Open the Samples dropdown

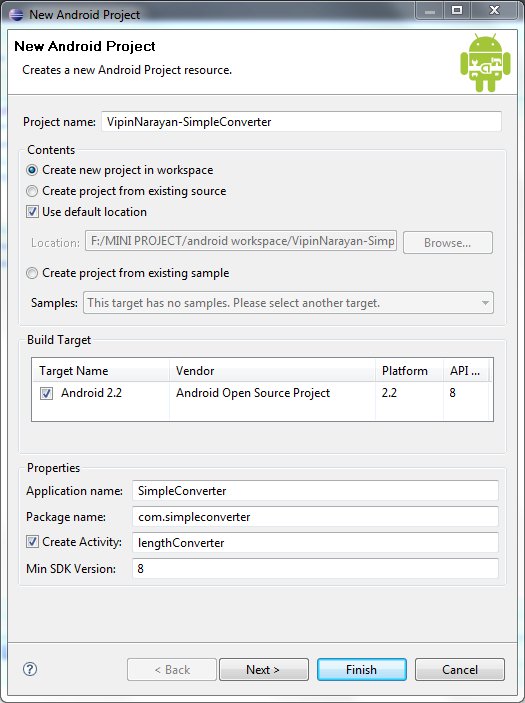(x=288, y=303)
